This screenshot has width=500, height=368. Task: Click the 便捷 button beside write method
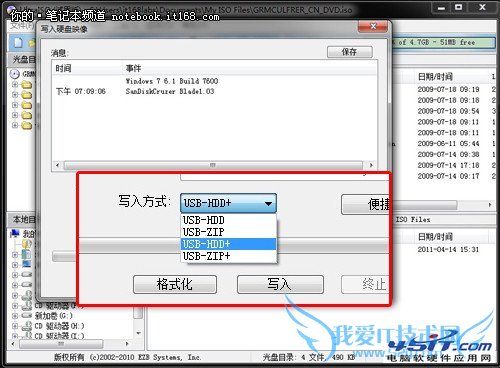(366, 204)
